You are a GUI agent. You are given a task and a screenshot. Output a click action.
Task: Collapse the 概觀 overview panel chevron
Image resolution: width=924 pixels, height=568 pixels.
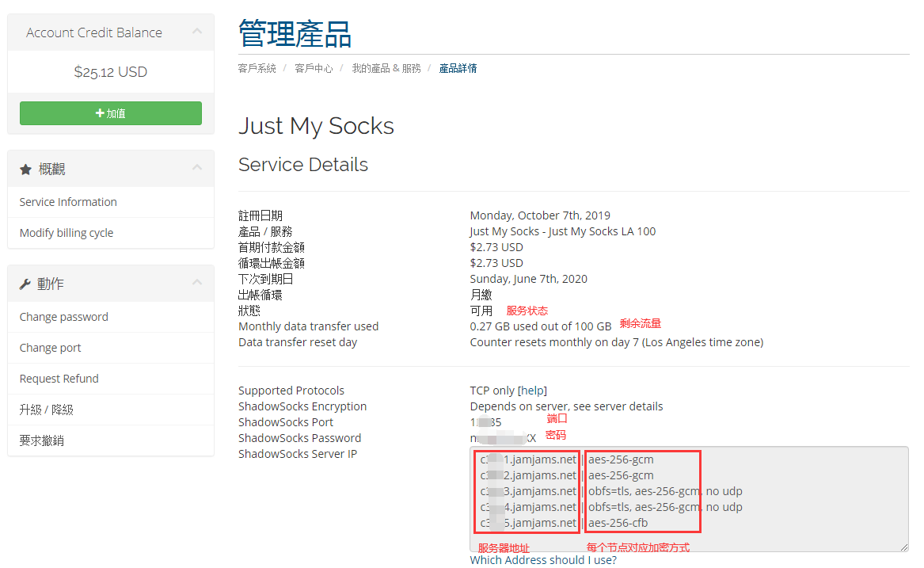pyautogui.click(x=197, y=168)
